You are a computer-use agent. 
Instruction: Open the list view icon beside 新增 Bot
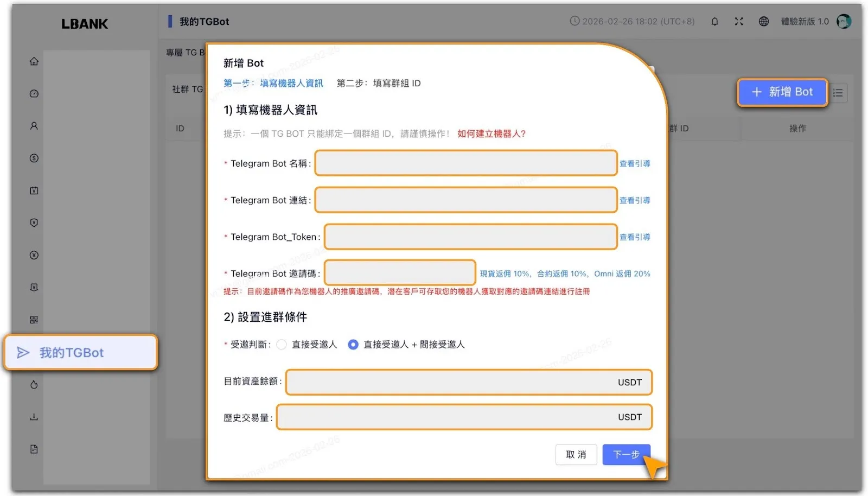pyautogui.click(x=838, y=93)
